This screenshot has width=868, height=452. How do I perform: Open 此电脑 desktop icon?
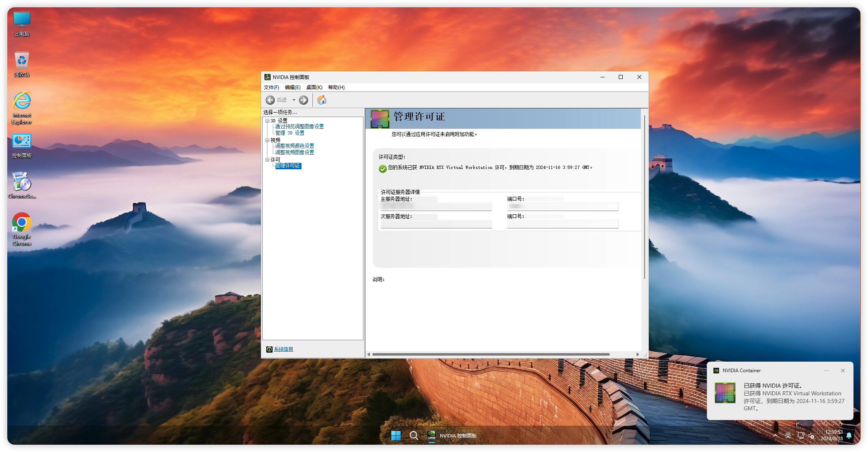(x=22, y=24)
